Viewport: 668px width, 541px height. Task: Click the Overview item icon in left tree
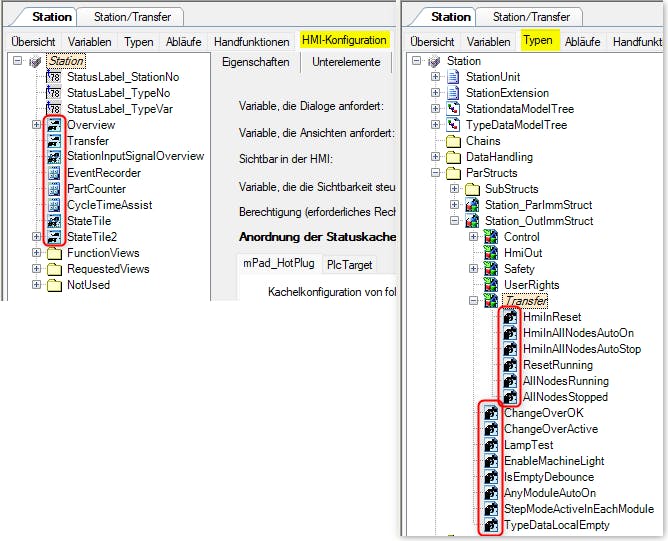(54, 125)
